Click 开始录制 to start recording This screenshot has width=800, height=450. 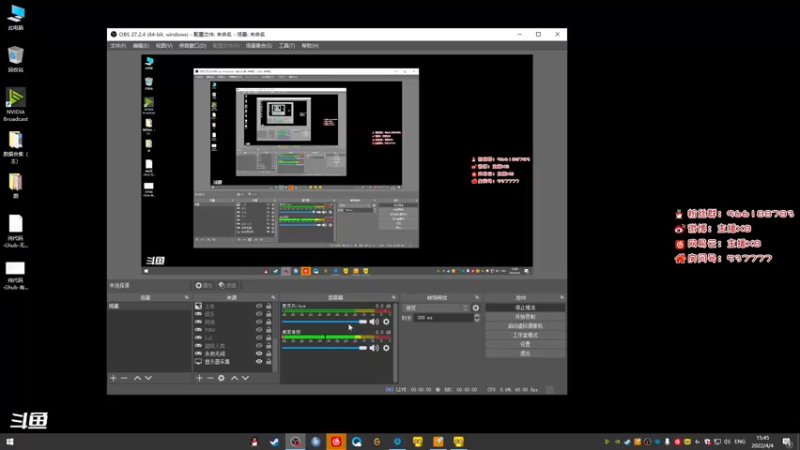tap(525, 317)
